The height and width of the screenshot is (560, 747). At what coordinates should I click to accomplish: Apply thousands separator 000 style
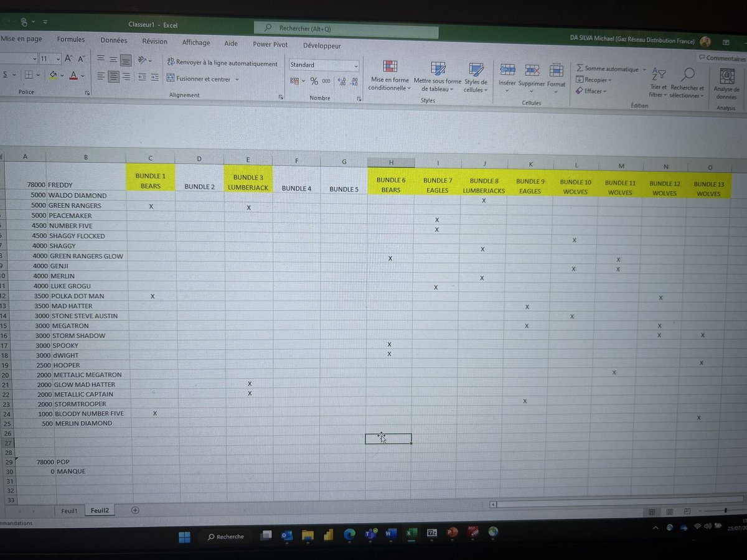click(326, 82)
